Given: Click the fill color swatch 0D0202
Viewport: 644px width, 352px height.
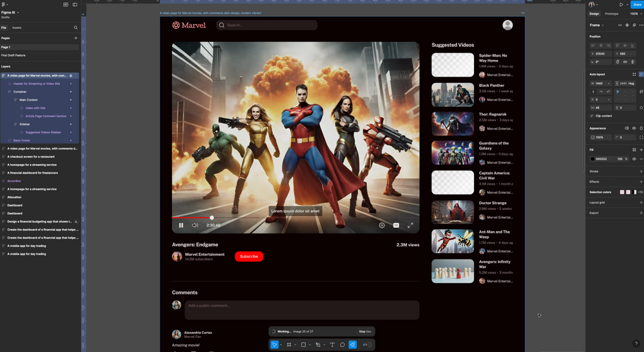Looking at the screenshot, I should point(592,159).
